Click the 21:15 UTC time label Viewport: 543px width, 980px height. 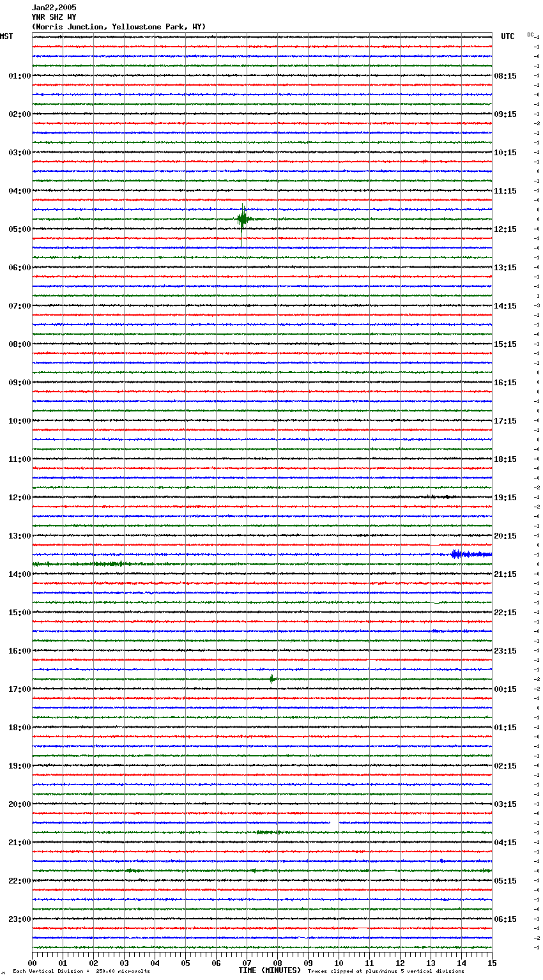coord(505,574)
